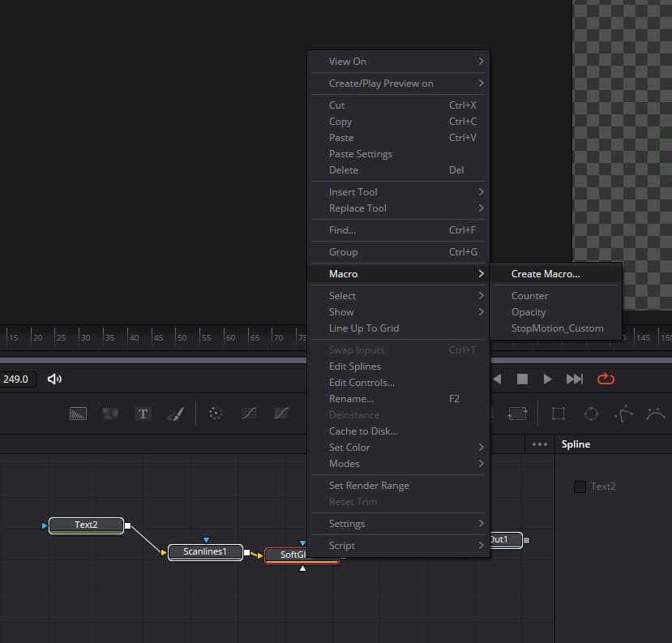The width and height of the screenshot is (672, 643).
Task: Open the Spline panel header
Action: coord(576,444)
